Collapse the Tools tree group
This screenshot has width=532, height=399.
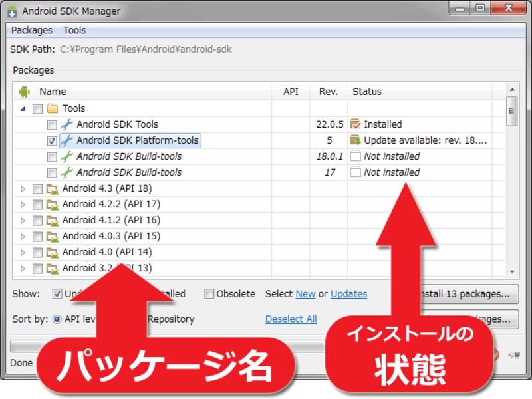click(23, 108)
